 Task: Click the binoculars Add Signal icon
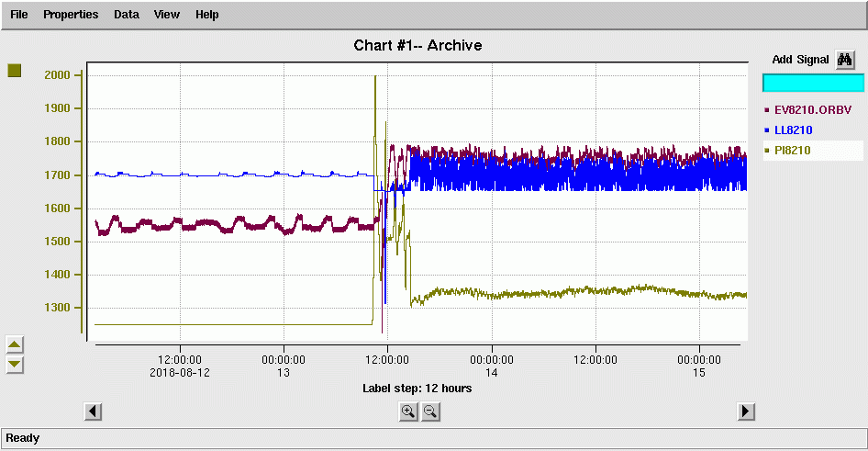tap(845, 60)
